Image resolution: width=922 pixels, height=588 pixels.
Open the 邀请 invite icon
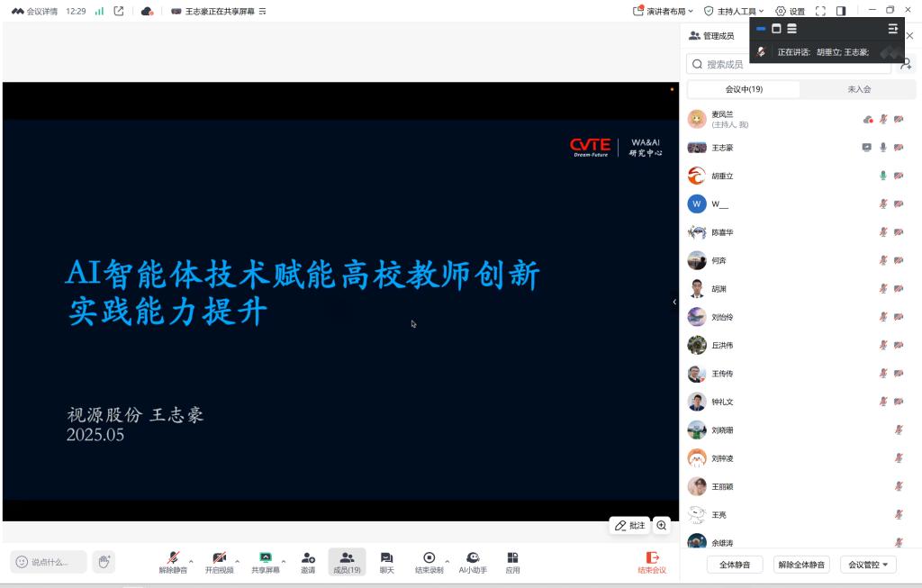coord(308,558)
